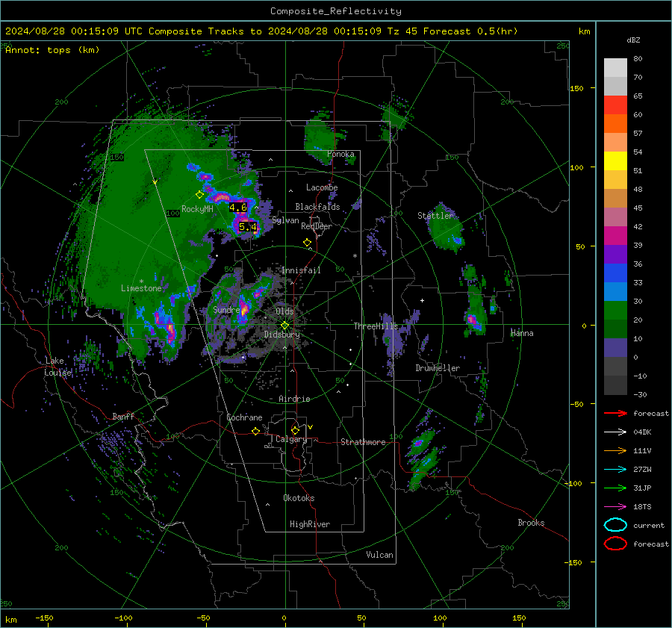Click the Lake Louise label

[57, 367]
